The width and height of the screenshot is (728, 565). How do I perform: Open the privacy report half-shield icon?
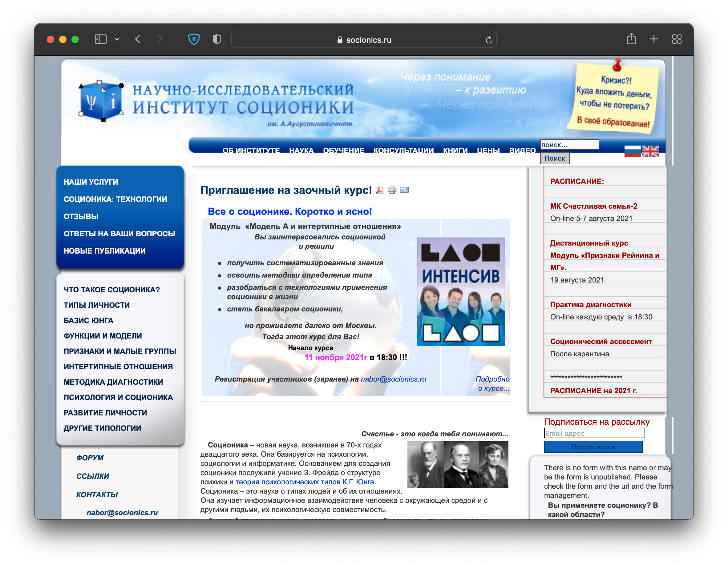coord(217,39)
